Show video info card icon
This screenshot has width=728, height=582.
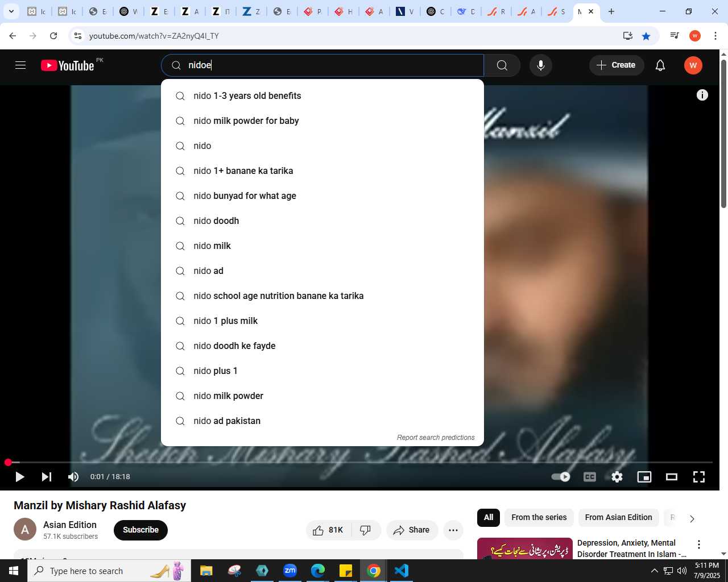tap(702, 95)
